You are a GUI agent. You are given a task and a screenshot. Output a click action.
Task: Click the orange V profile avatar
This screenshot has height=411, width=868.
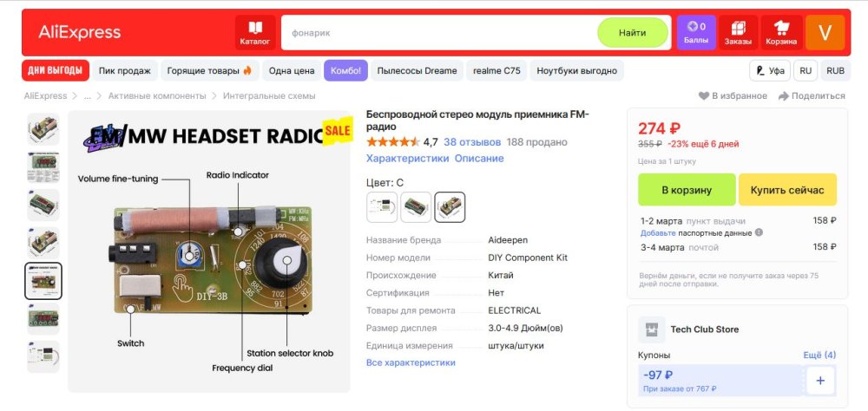pos(825,33)
